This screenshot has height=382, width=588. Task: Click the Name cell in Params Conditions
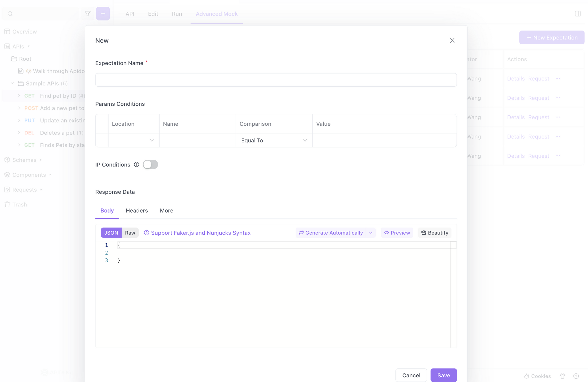[197, 140]
